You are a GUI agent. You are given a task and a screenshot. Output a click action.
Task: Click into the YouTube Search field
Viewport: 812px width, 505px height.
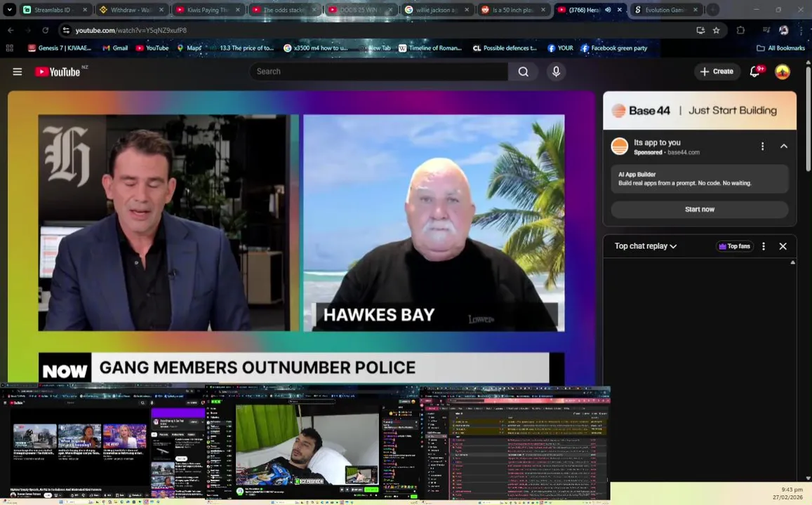[x=378, y=72]
